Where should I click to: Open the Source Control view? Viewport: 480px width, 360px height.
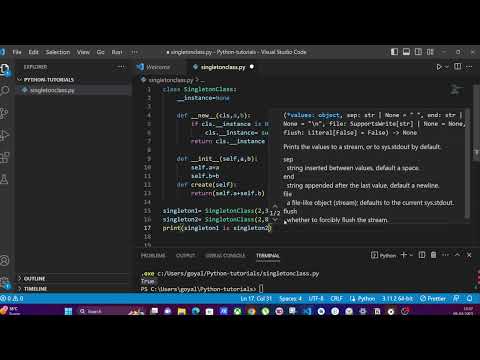click(x=4, y=113)
